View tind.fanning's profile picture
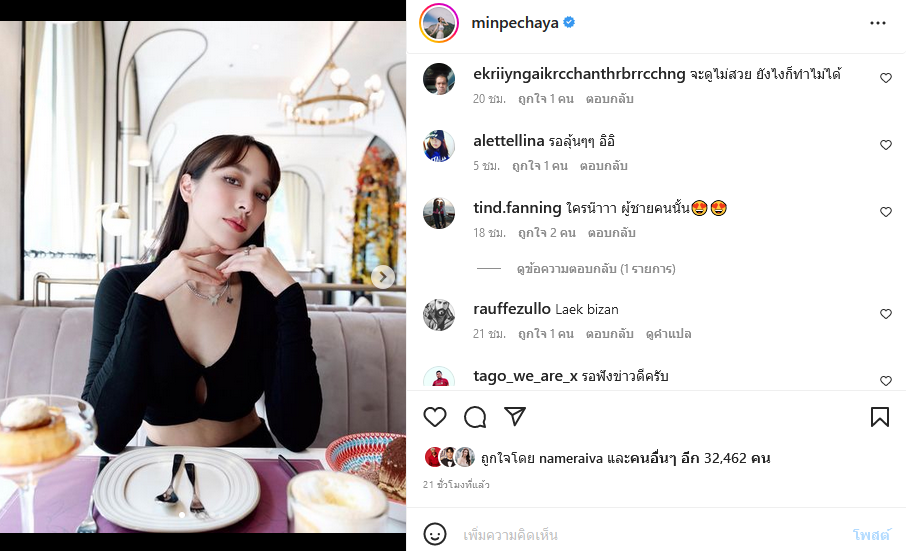This screenshot has width=906, height=551. click(439, 212)
